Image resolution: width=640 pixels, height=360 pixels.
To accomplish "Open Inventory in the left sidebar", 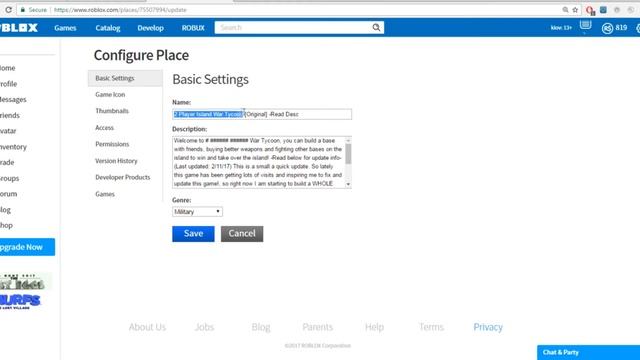I will pyautogui.click(x=13, y=147).
